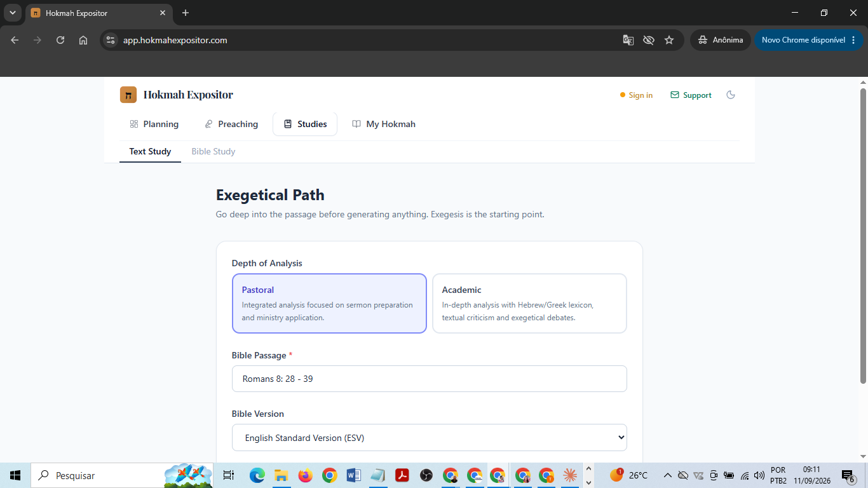The height and width of the screenshot is (488, 868).
Task: Open Microsoft Word from taskbar
Action: tap(354, 475)
